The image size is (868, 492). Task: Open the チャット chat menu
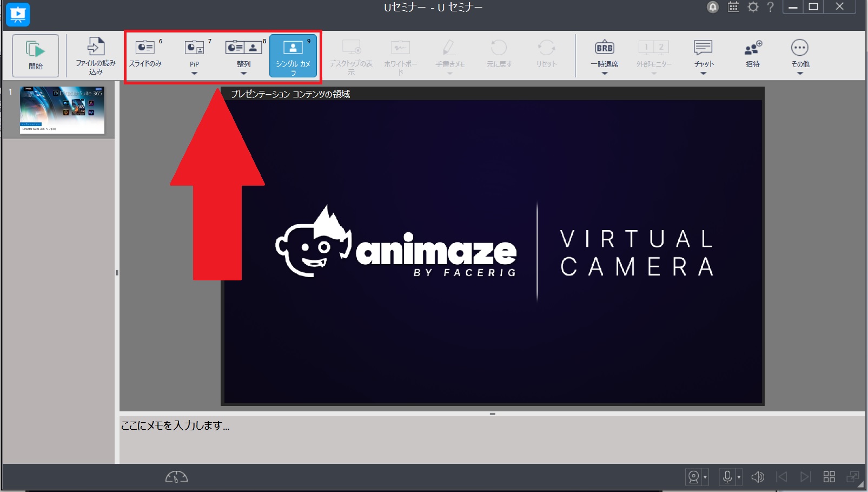pos(704,55)
